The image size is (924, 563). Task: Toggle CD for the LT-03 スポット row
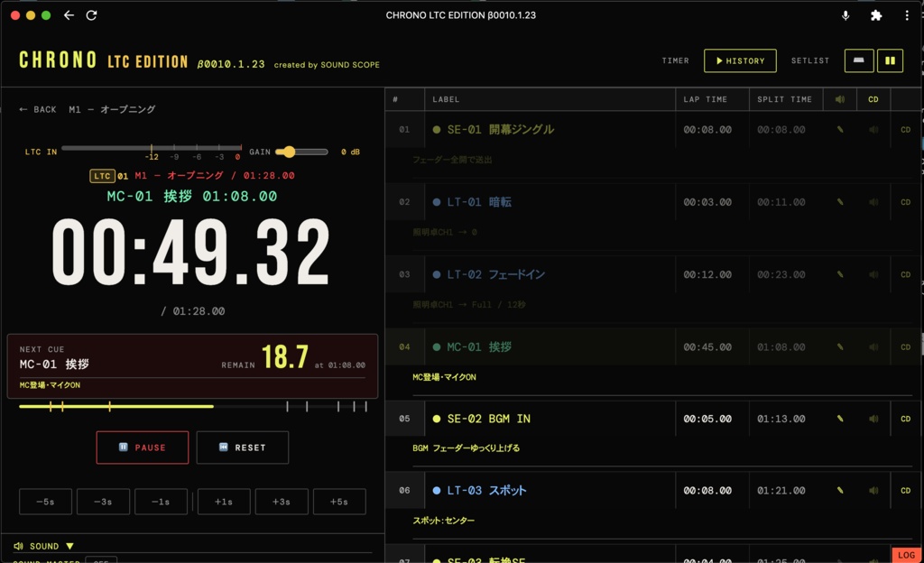pyautogui.click(x=906, y=491)
